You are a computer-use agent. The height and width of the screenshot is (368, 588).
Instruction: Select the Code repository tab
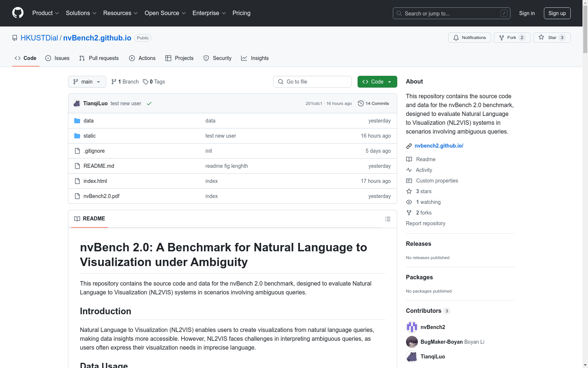tap(26, 58)
